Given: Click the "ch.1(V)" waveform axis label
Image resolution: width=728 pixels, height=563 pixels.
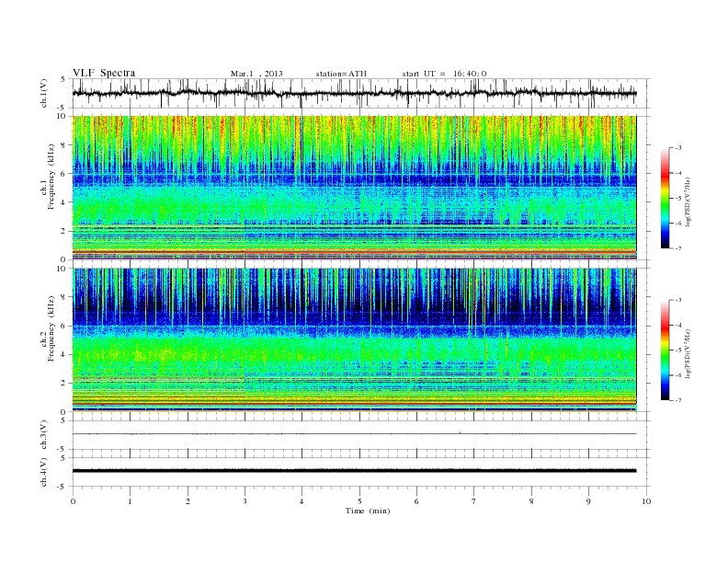Looking at the screenshot, I should [x=44, y=93].
